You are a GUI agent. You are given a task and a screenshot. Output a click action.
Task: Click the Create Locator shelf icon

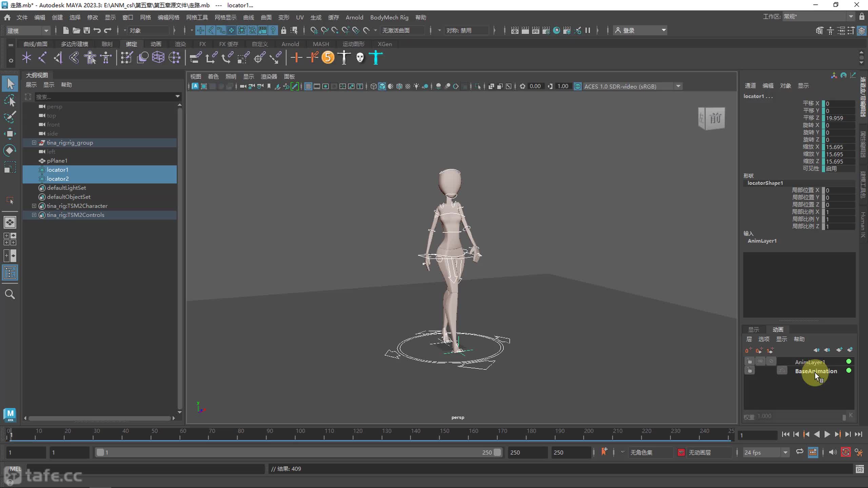pos(27,58)
